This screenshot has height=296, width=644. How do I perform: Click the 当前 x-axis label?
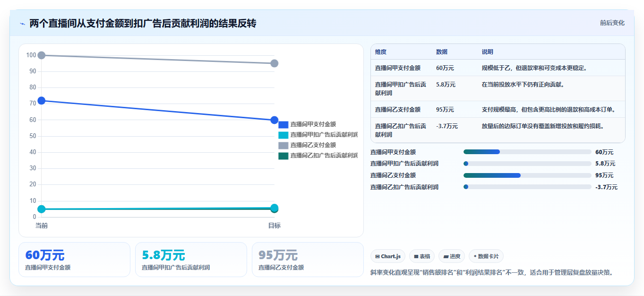[x=42, y=226]
